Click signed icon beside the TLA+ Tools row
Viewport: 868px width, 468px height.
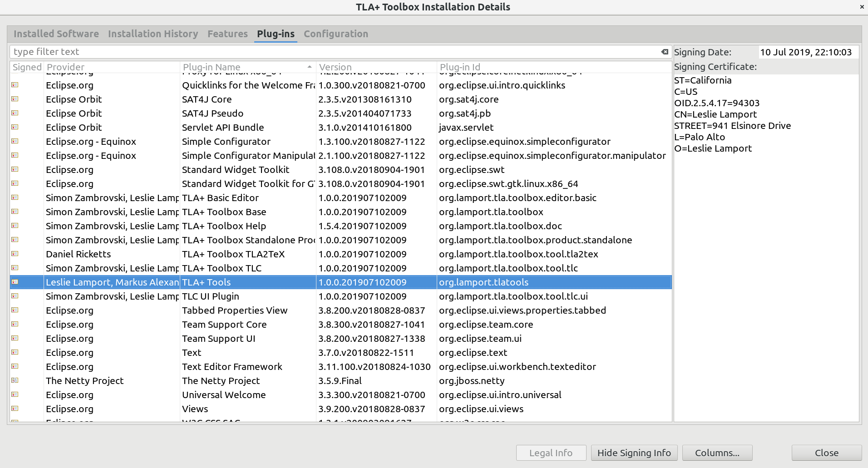(x=15, y=282)
